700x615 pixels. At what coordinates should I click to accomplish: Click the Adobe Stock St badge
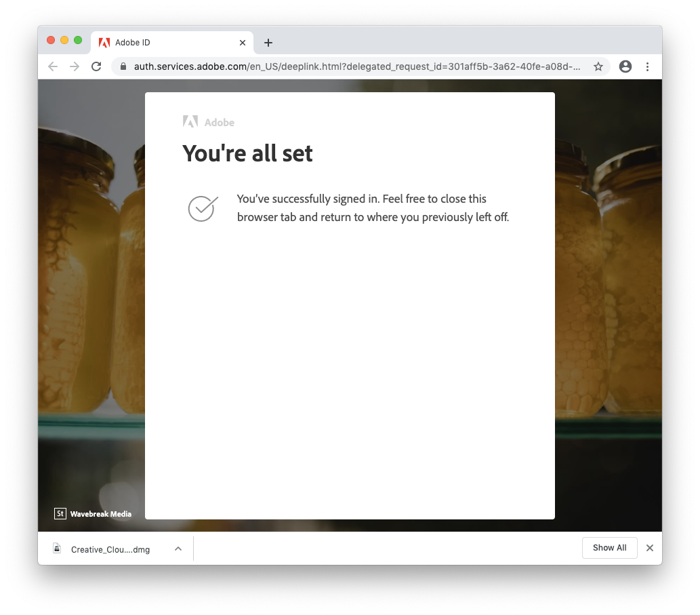click(x=60, y=513)
